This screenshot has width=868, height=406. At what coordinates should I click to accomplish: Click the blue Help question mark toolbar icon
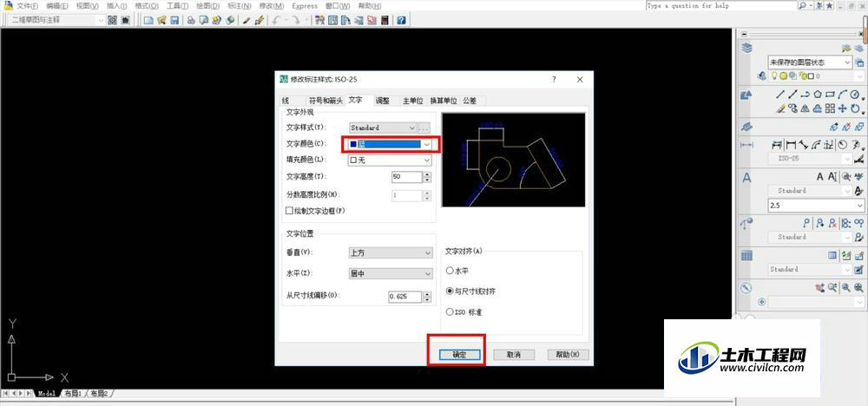[401, 20]
